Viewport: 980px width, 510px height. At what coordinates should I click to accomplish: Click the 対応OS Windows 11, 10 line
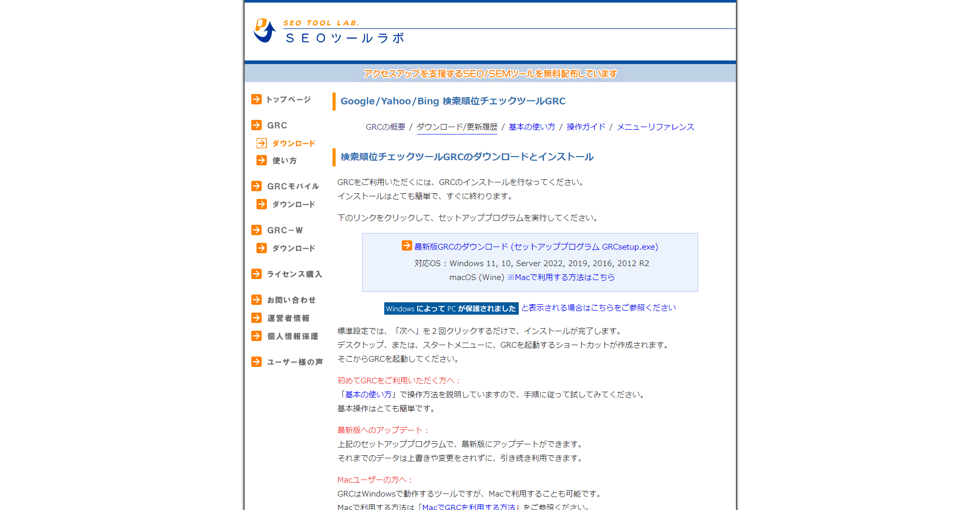[x=532, y=264]
